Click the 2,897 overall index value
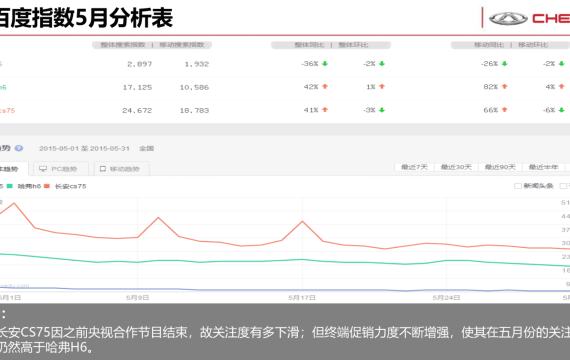 point(140,64)
